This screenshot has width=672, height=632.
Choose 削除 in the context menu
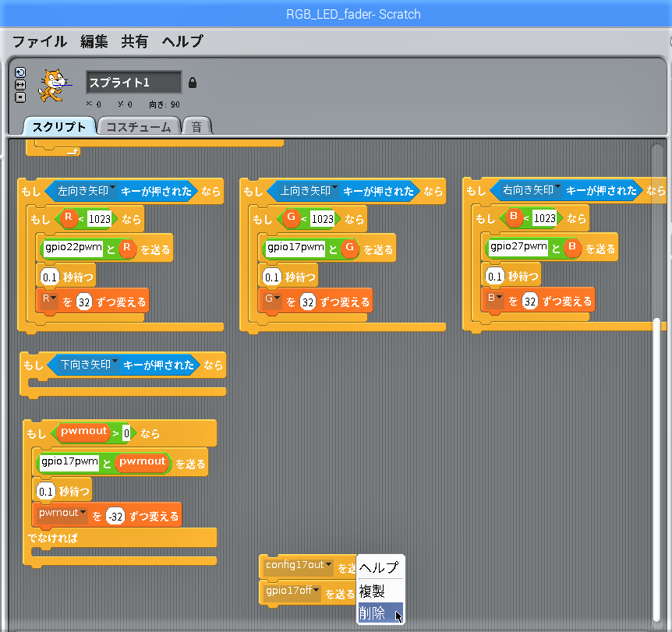pyautogui.click(x=380, y=613)
